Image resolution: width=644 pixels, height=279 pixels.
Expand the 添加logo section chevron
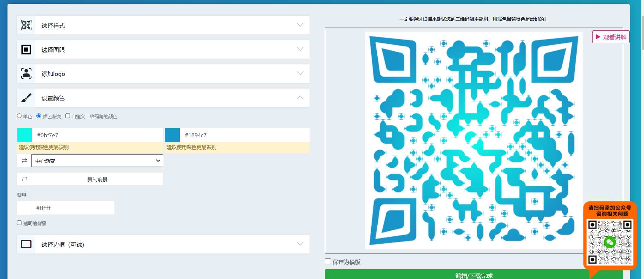point(300,73)
